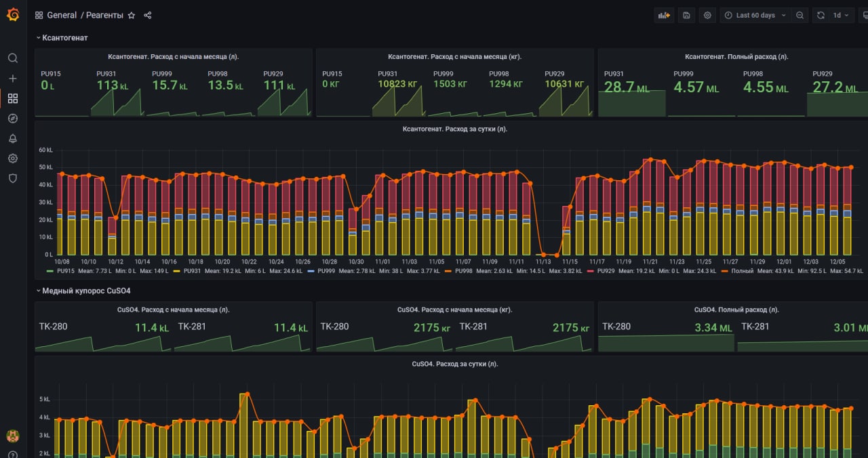
Task: Save the dashboard with the disk icon
Action: (687, 15)
